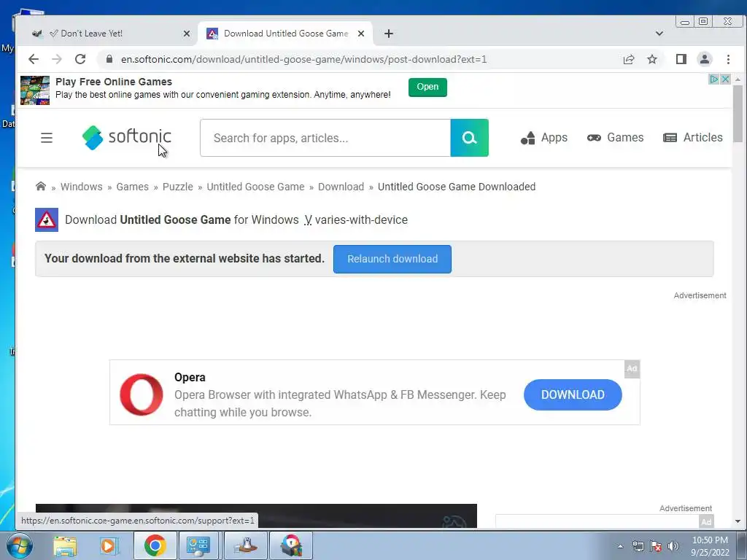
Task: Click the Open button in games ad
Action: pyautogui.click(x=427, y=87)
